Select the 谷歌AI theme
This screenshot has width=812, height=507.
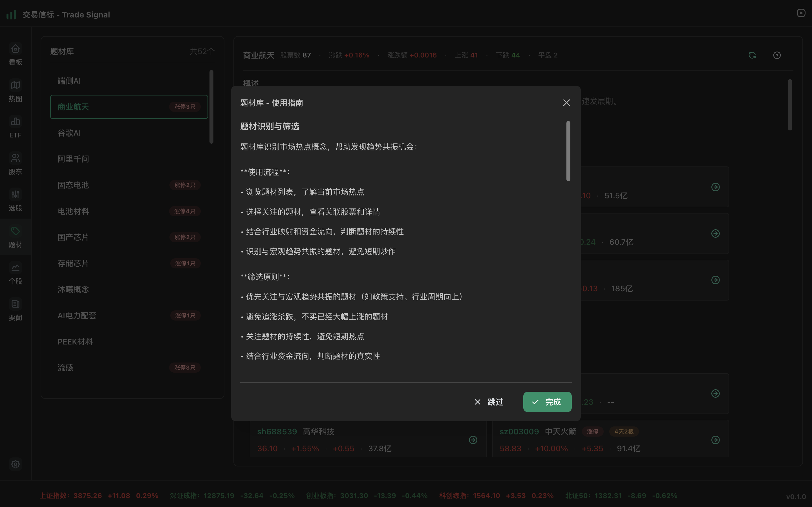pyautogui.click(x=129, y=133)
